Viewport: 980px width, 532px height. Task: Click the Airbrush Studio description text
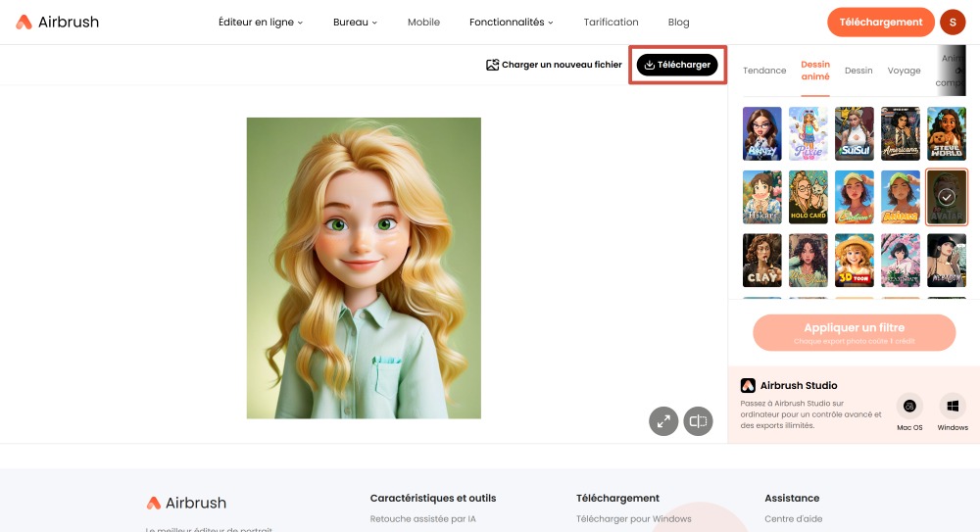tap(810, 414)
